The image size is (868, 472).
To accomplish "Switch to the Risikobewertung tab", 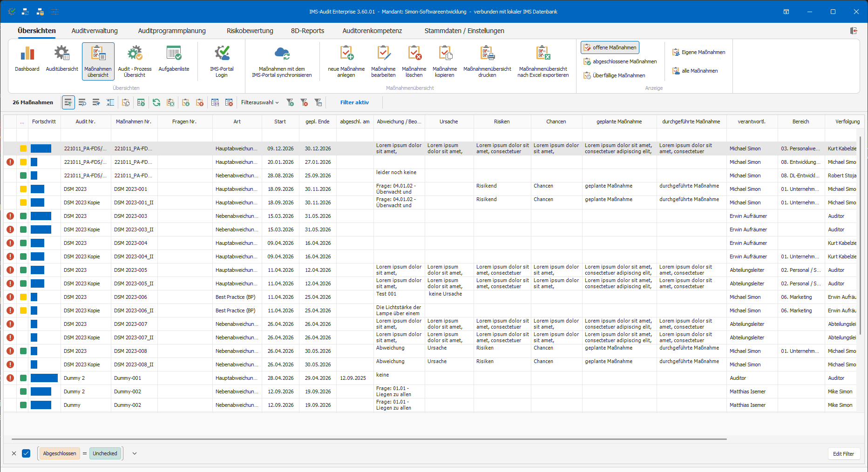I will pos(250,31).
